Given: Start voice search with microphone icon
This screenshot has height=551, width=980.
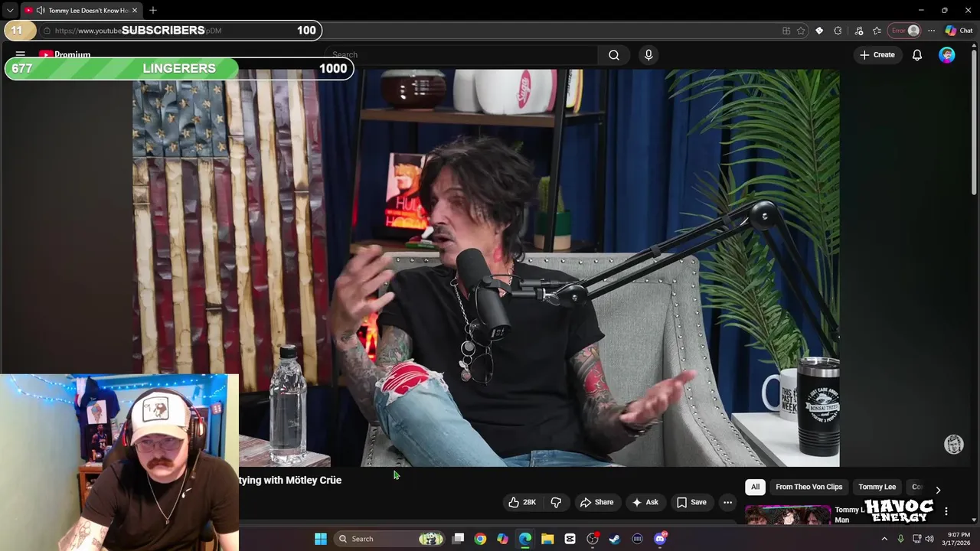Looking at the screenshot, I should 648,55.
